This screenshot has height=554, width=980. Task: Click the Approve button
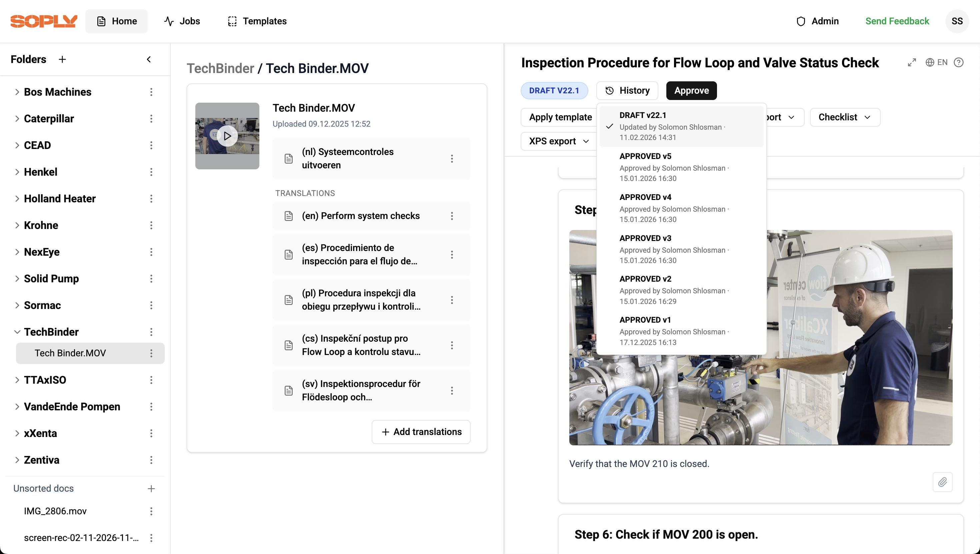(x=691, y=91)
